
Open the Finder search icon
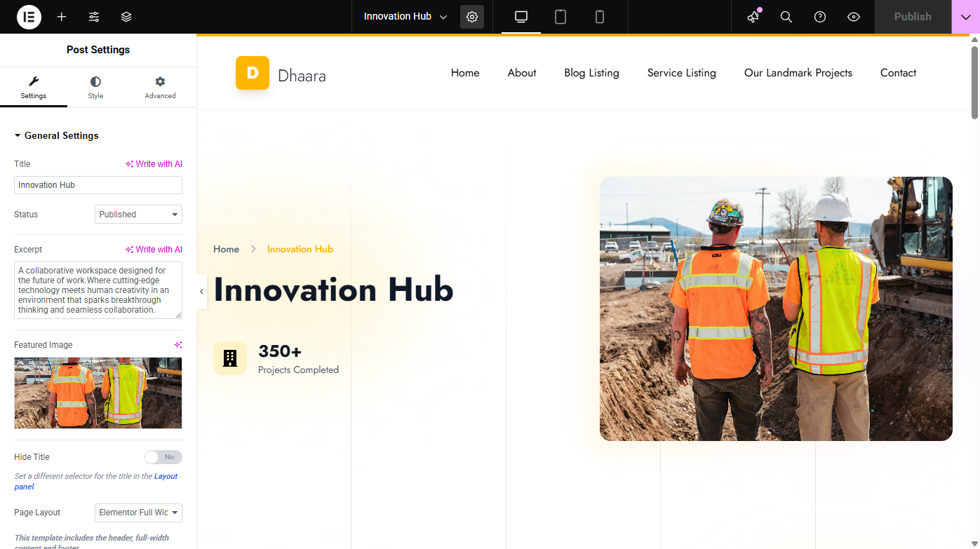click(786, 17)
